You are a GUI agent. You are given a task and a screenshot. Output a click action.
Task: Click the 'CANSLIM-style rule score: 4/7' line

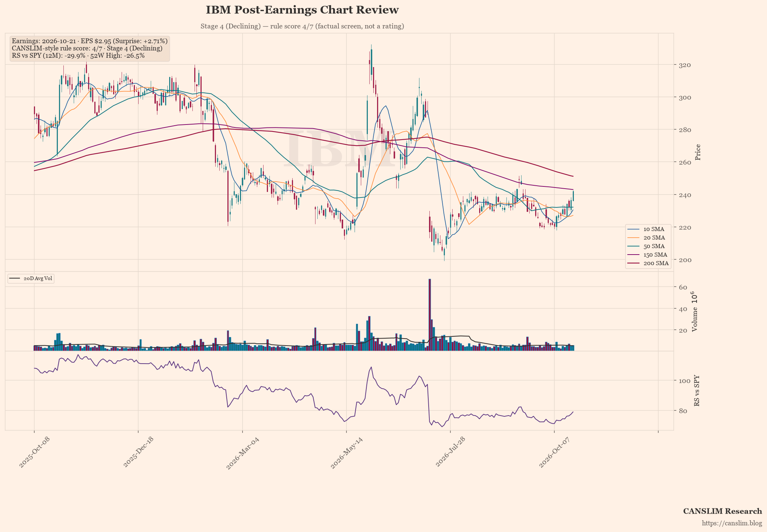coord(87,48)
